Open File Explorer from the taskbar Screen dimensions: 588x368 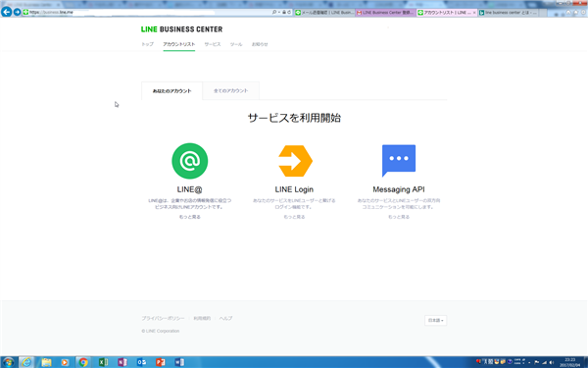point(46,362)
